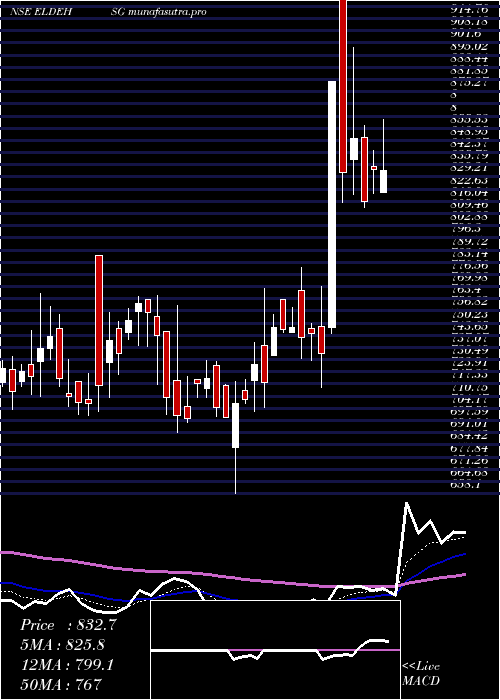Image resolution: width=500 pixels, height=700 pixels.
Task: Click the 914.76 price axis label
Action: click(467, 9)
